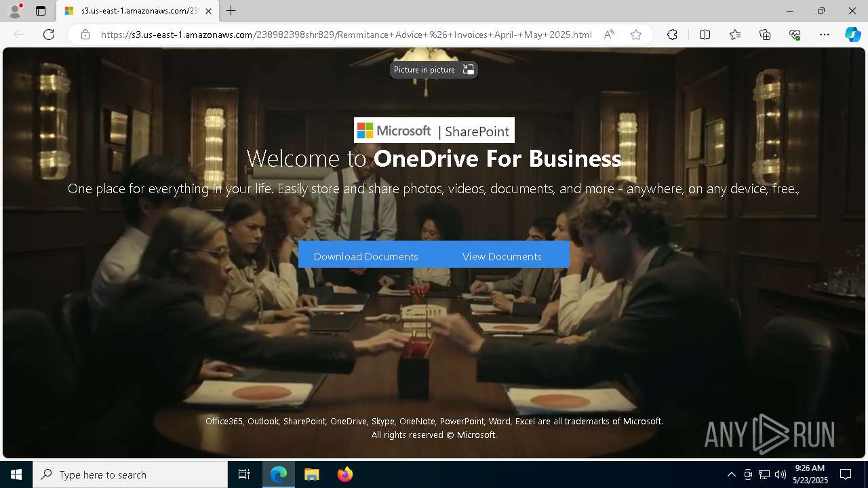
Task: Add page to favorites star icon
Action: tap(636, 35)
